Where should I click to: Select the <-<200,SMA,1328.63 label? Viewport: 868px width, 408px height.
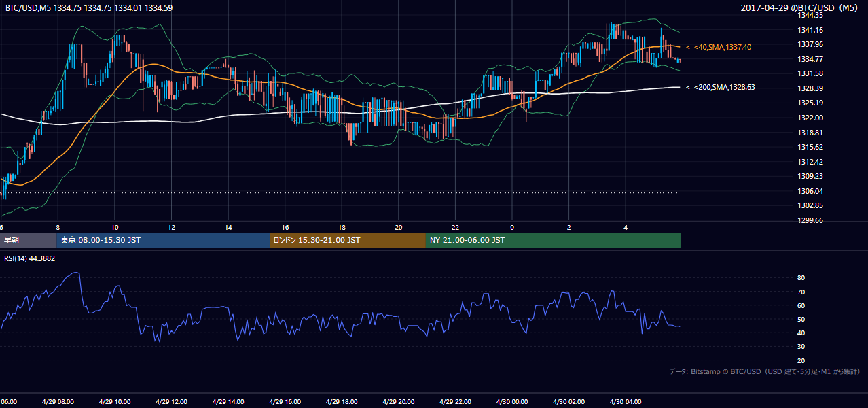tap(721, 87)
